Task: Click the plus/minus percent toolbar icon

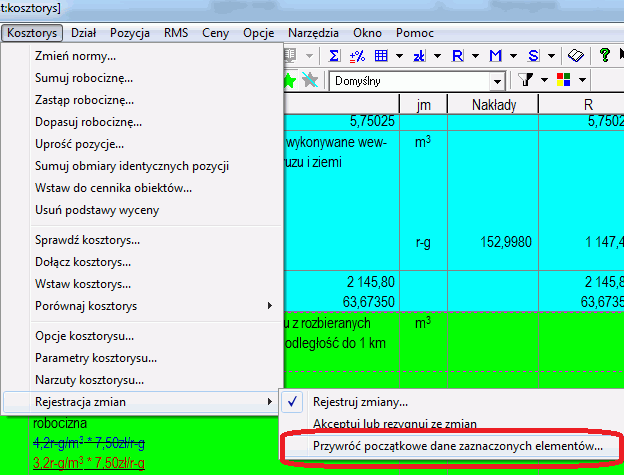Action: (x=358, y=56)
